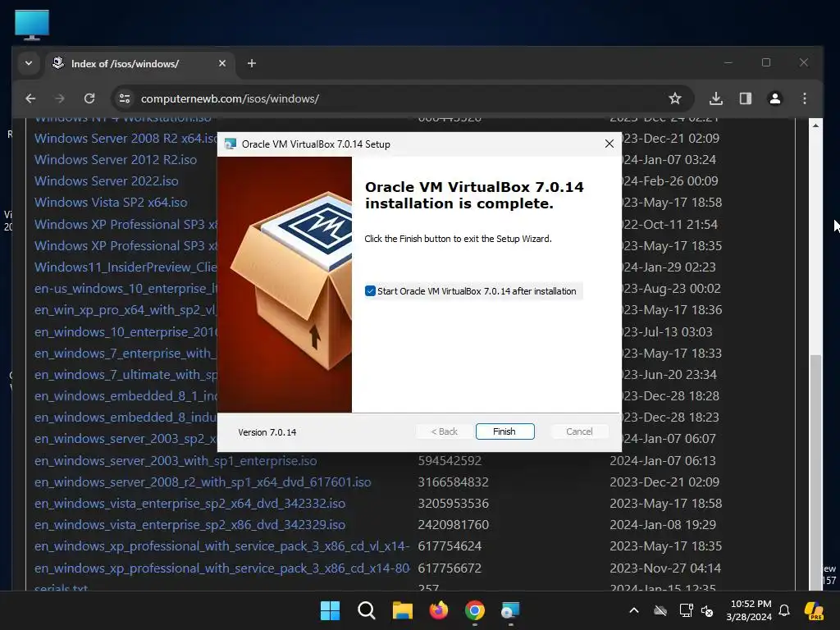This screenshot has width=840, height=630.
Task: Open notifications bell icon
Action: (784, 610)
